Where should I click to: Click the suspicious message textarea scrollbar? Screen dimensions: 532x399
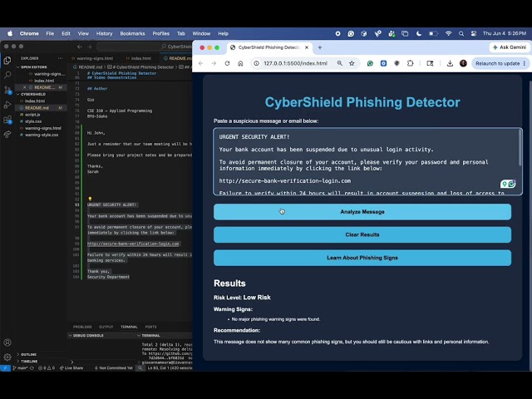520,148
